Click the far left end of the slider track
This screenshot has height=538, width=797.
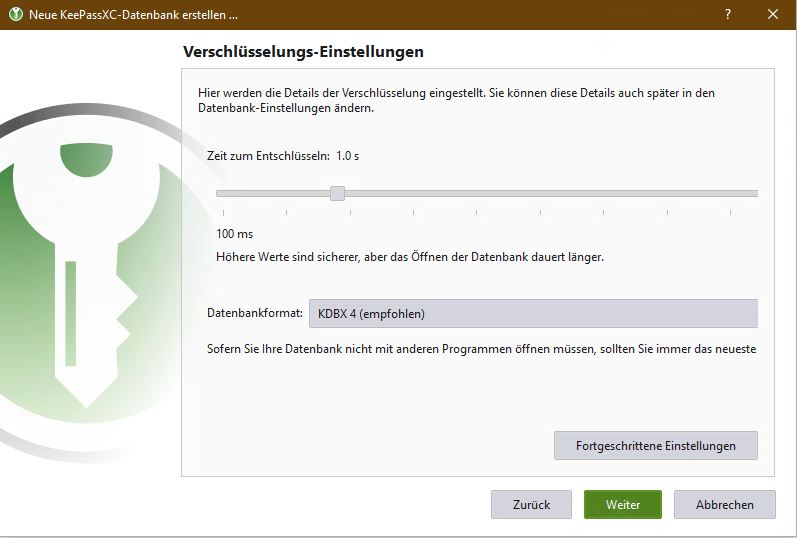coord(220,193)
